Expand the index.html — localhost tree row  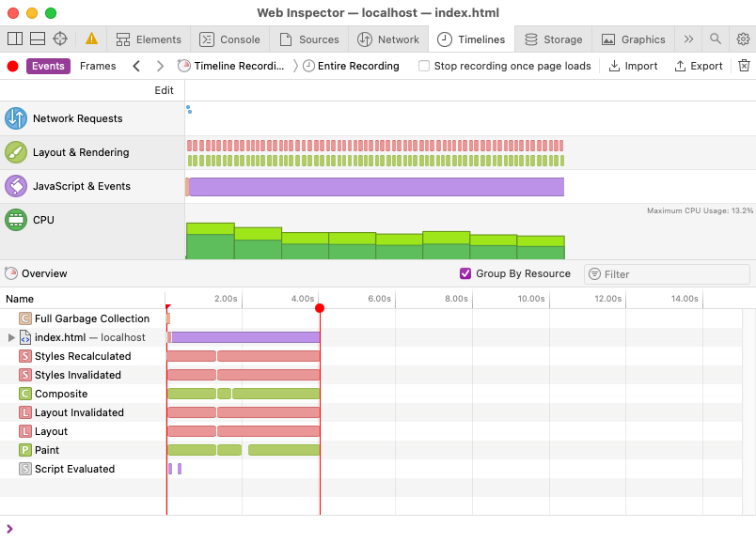9,337
